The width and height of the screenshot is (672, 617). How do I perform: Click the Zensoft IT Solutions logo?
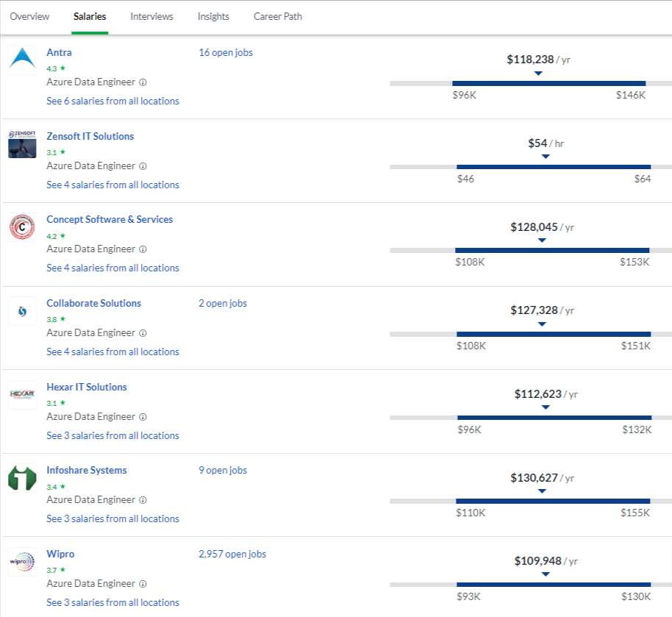point(22,144)
